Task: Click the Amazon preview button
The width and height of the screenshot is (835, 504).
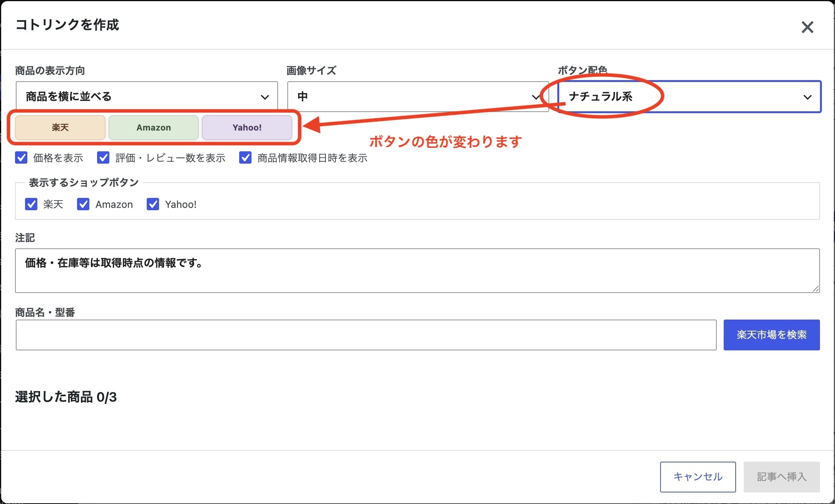Action: point(154,127)
